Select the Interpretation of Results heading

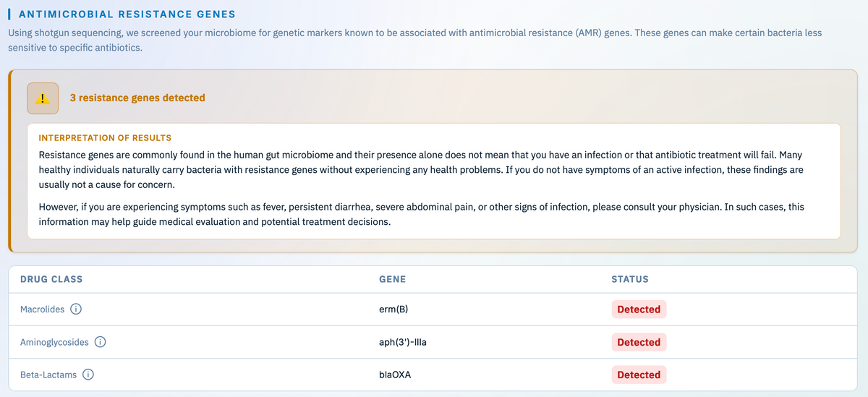[105, 137]
